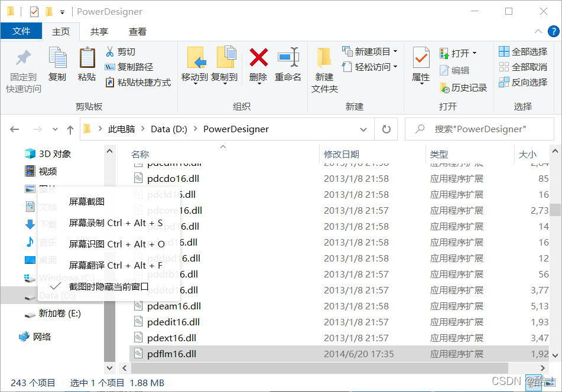Go up one folder level
Image resolution: width=562 pixels, height=392 pixels.
tap(70, 130)
